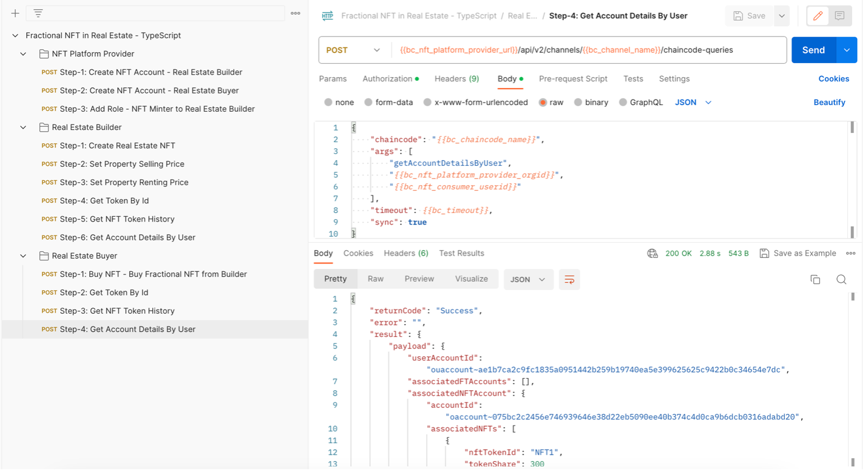Viewport: 868px width, 471px height.
Task: Click the Beautify link
Action: 829,103
